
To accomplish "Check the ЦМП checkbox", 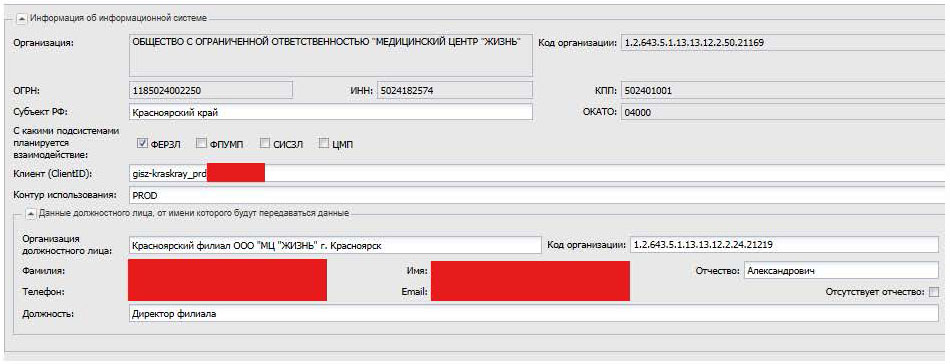I will tap(324, 144).
